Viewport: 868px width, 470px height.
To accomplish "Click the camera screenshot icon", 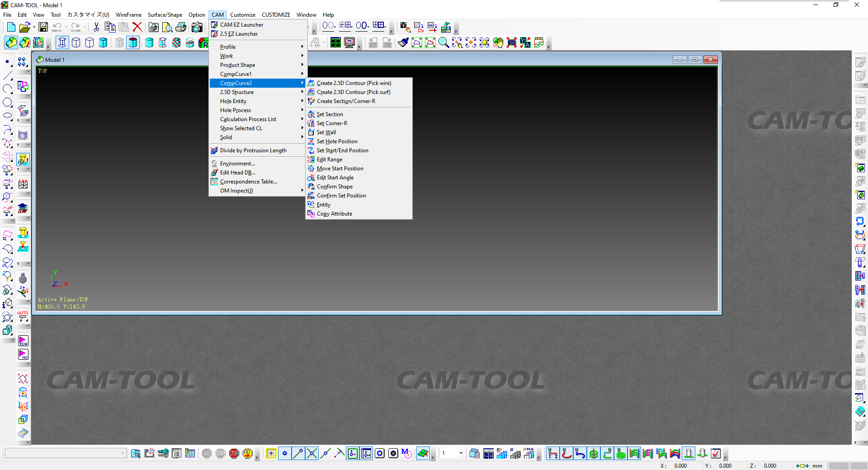I will point(197,27).
